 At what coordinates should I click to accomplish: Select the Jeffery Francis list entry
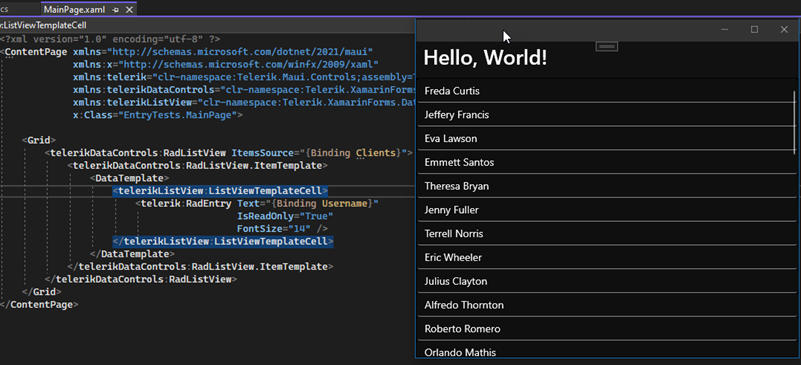pyautogui.click(x=607, y=115)
